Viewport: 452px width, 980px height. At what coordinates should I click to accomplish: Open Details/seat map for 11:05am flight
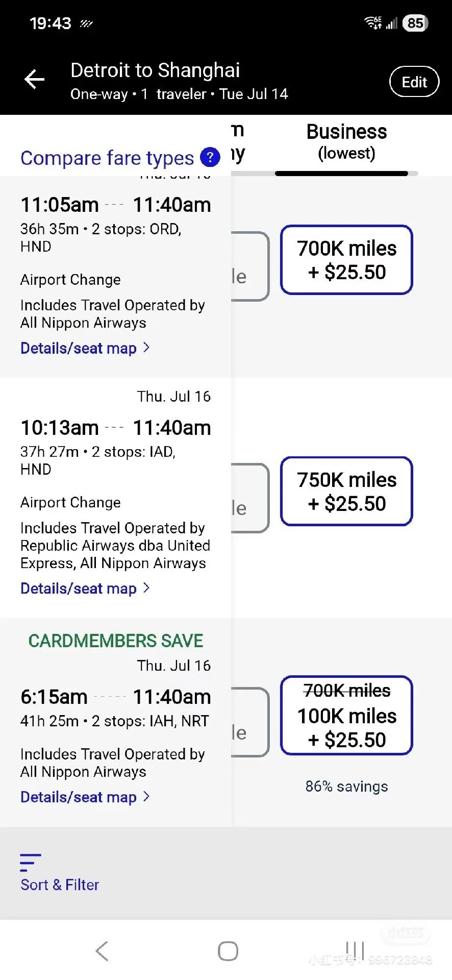(x=85, y=348)
